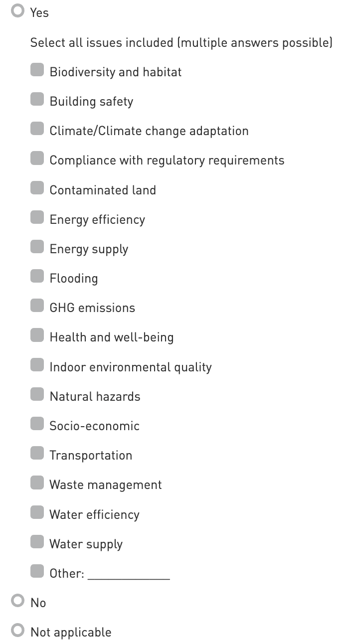Check the Health and well-being box
Screen dimensions: 351x644
pyautogui.click(x=37, y=335)
